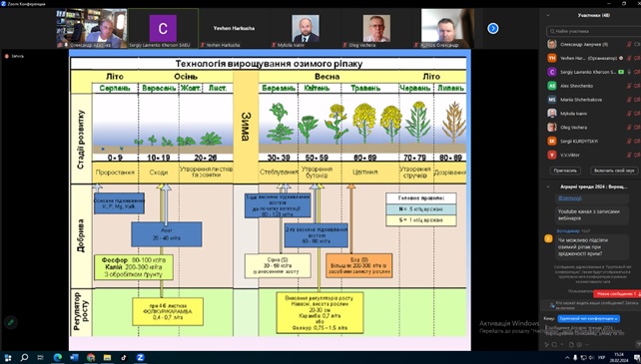Viewport: 641px width, 364px height.
Task: Open the chat recipient dropdown
Action: click(x=589, y=319)
